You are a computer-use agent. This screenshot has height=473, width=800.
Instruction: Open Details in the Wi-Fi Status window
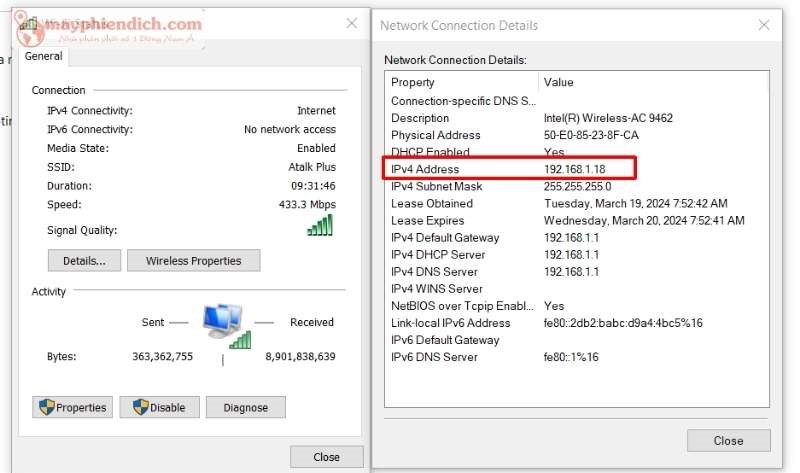pos(84,261)
